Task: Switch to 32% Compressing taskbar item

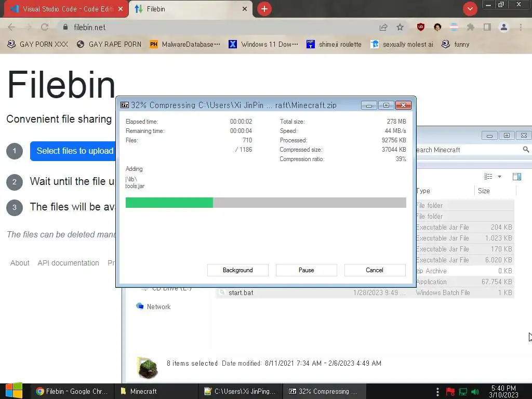Action: 324,391
